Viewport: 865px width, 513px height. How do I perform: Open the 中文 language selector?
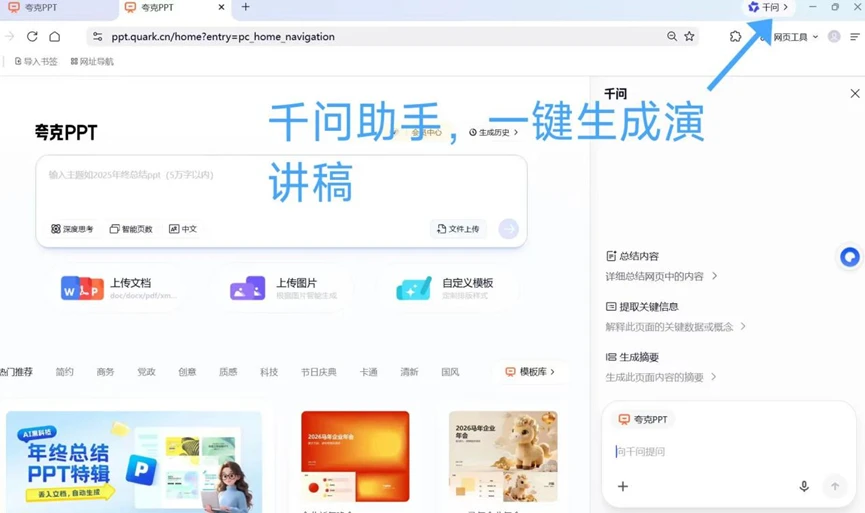(x=183, y=229)
